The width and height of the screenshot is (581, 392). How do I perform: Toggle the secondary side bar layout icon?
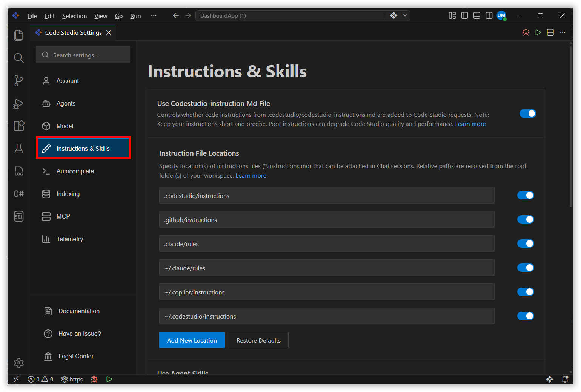click(x=489, y=15)
